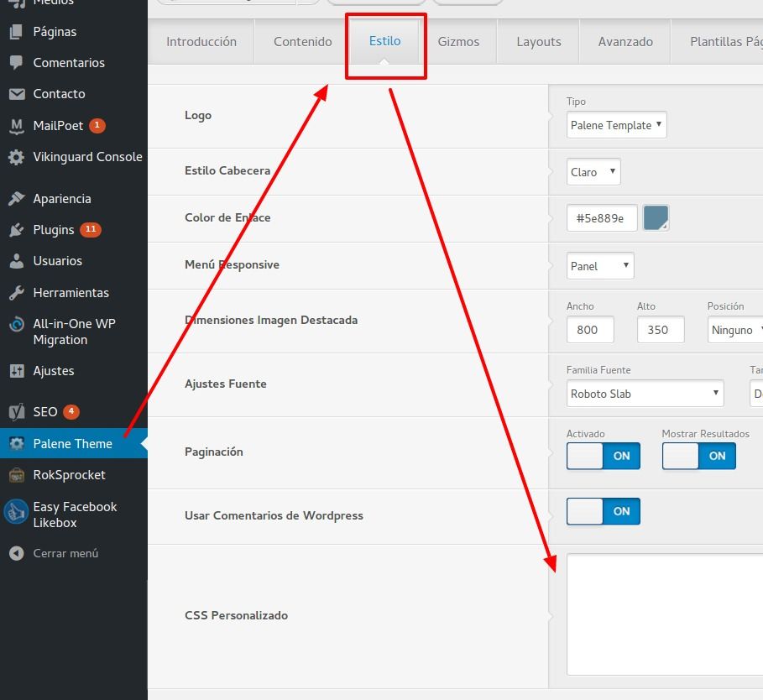763x700 pixels.
Task: Click the Vikinguard Console gear icon
Action: tap(16, 157)
